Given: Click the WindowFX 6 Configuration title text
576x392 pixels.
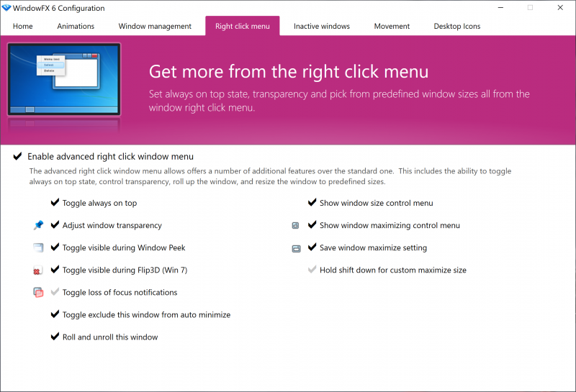Looking at the screenshot, I should coord(59,8).
